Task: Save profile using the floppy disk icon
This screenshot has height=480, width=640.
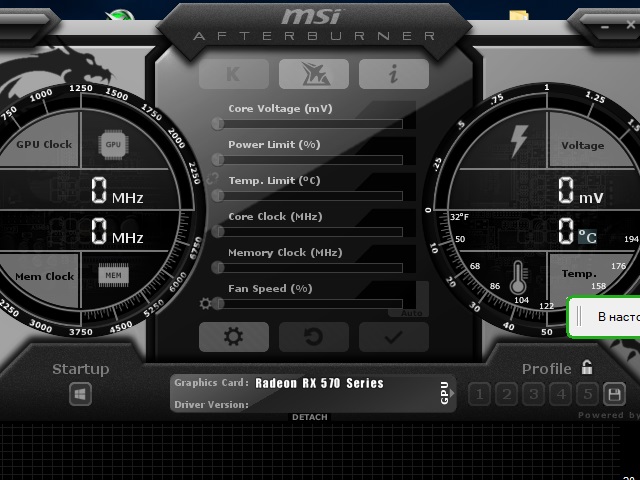Action: click(614, 394)
